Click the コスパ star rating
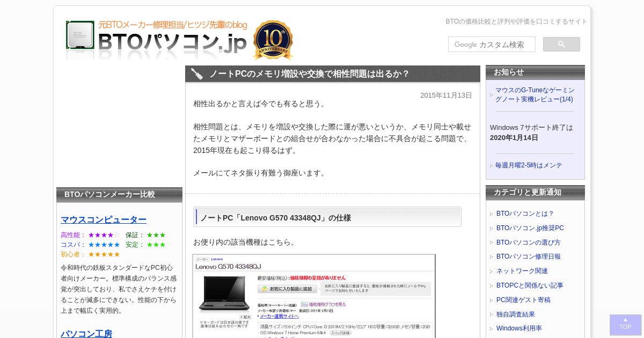Viewport: 644px width, 338px height. [104, 245]
